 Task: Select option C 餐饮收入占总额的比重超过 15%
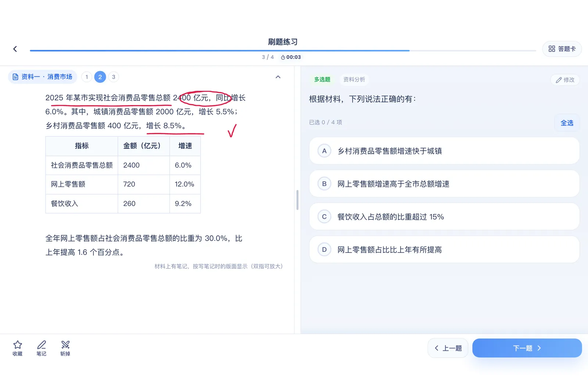point(444,217)
